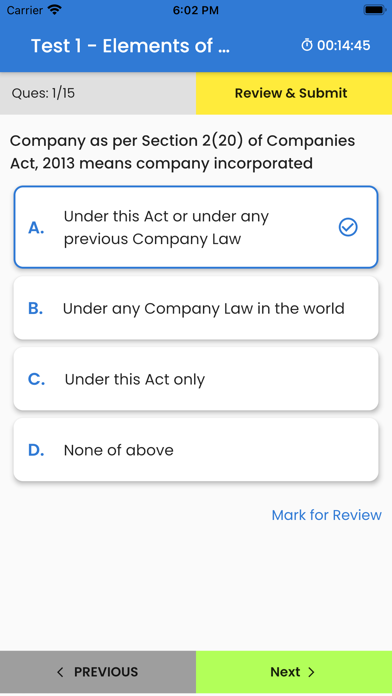This screenshot has width=392, height=696.
Task: Pick option D None of above
Action: 196,450
